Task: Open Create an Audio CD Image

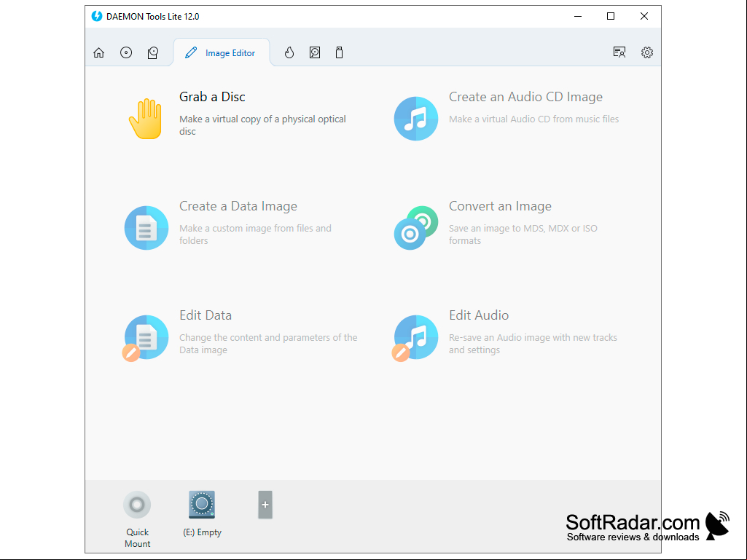Action: click(525, 97)
